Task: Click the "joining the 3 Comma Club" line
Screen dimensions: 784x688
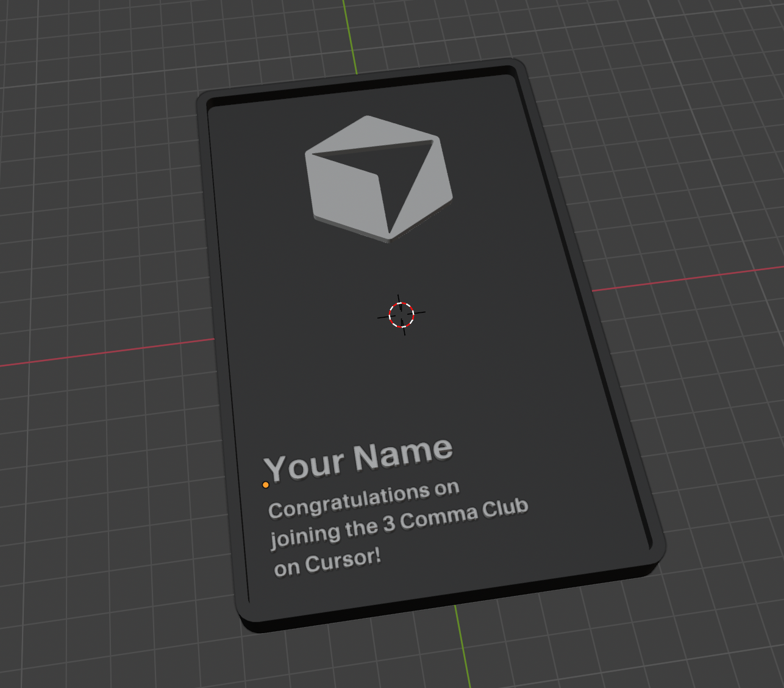Action: (x=399, y=523)
